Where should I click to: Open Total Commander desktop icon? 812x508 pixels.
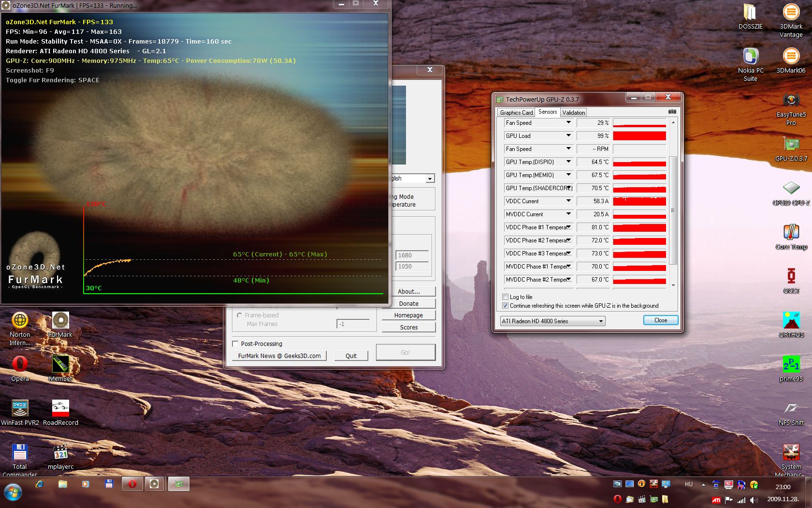[x=20, y=461]
